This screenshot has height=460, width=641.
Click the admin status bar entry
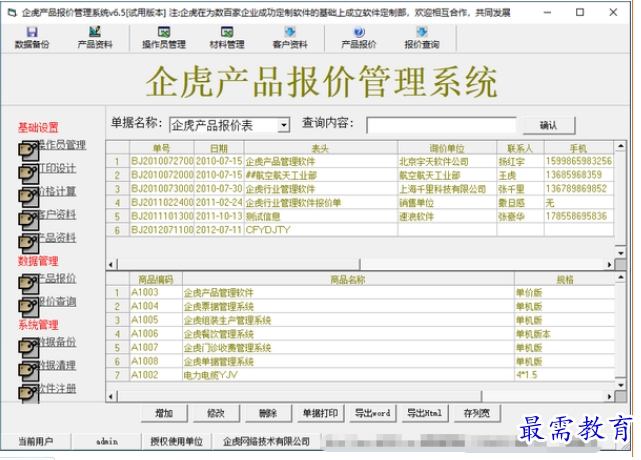point(107,442)
